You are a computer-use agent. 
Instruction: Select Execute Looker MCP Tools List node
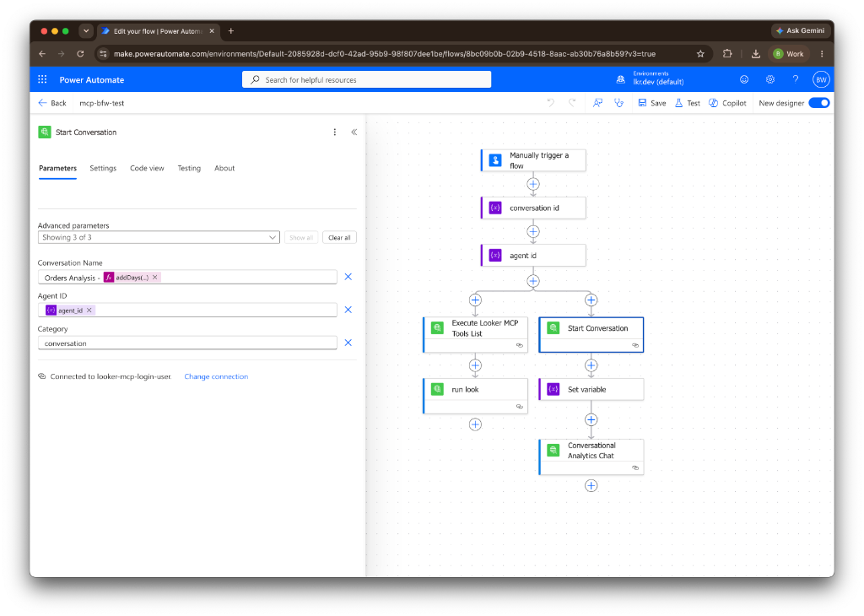point(475,334)
